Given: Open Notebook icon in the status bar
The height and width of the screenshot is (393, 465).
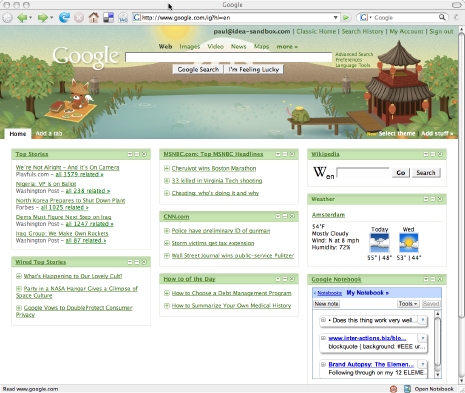Looking at the screenshot, I should (407, 389).
